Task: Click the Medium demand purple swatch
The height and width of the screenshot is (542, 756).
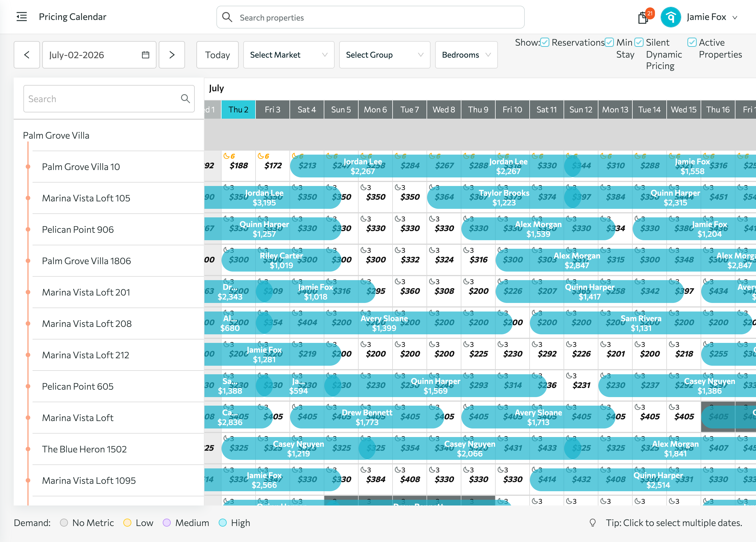Action: pyautogui.click(x=167, y=522)
